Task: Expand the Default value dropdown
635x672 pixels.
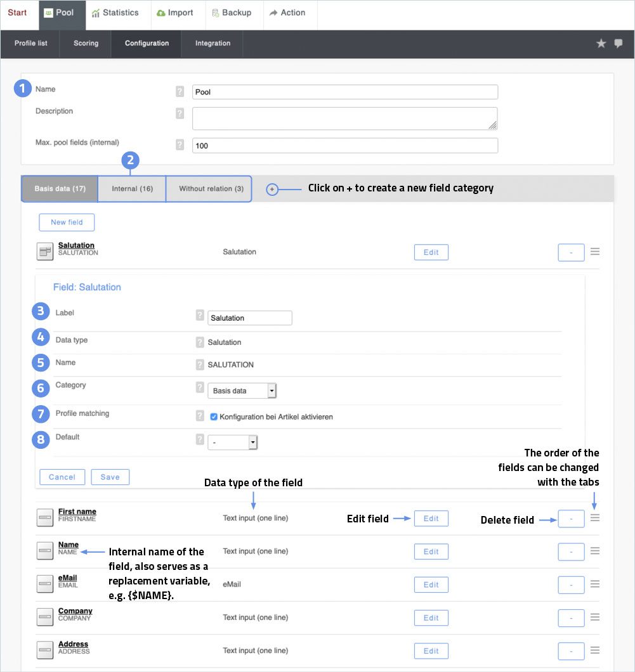Action: click(x=232, y=443)
